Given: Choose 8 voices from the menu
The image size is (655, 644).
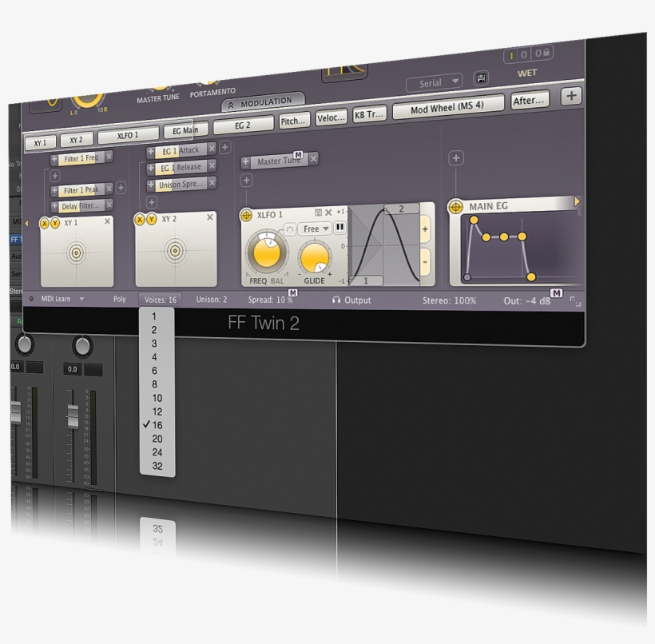Looking at the screenshot, I should [157, 384].
